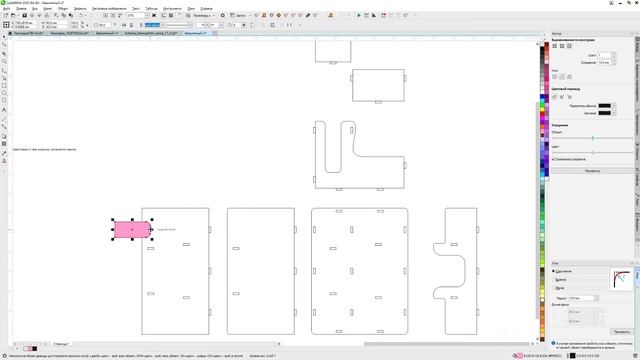Open the outline width dropdown
Viewport: 640px width, 360px height.
click(x=163, y=25)
